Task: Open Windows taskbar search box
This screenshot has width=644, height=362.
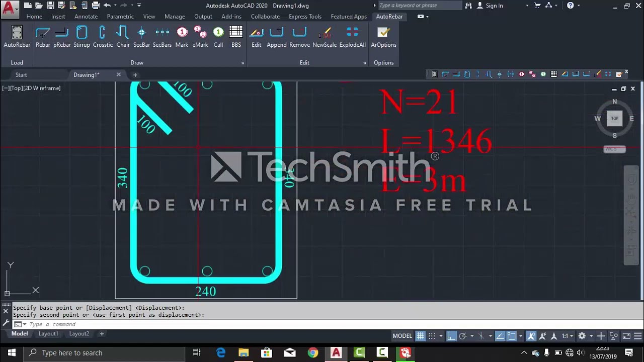Action: coord(105,353)
